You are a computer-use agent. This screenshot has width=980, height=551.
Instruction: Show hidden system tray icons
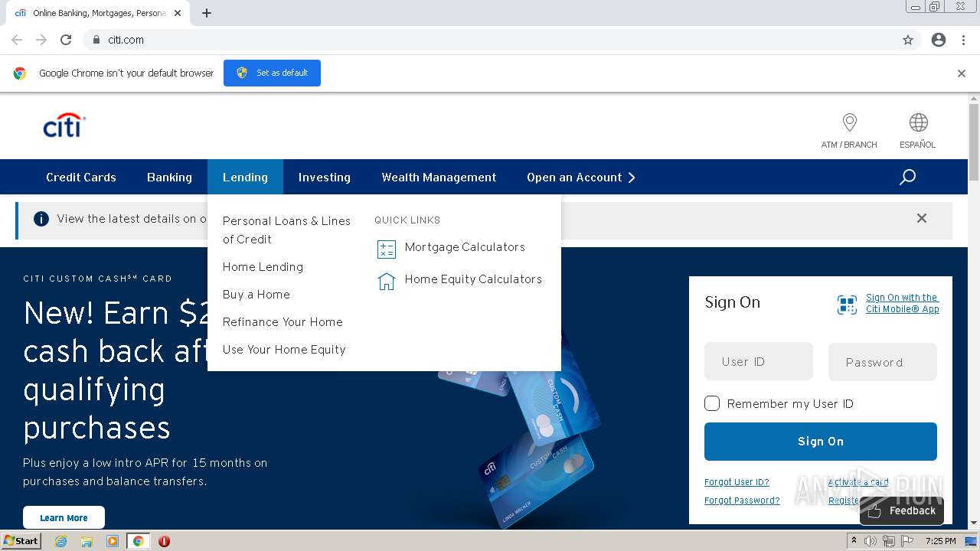(854, 541)
